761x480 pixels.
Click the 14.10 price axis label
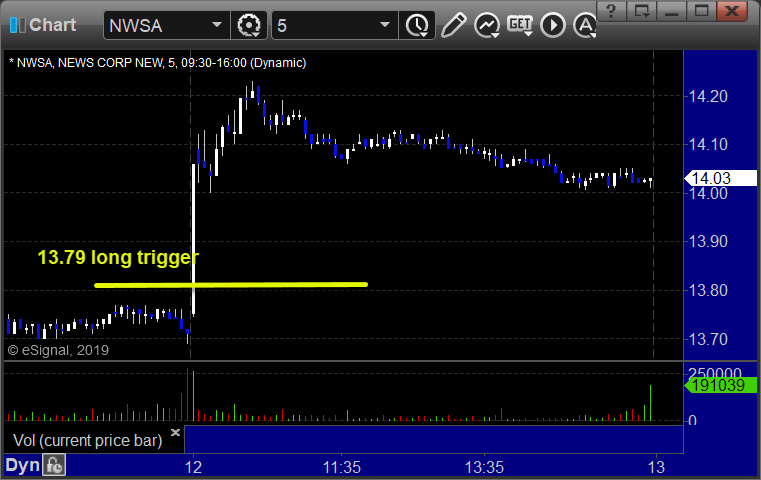(x=708, y=144)
